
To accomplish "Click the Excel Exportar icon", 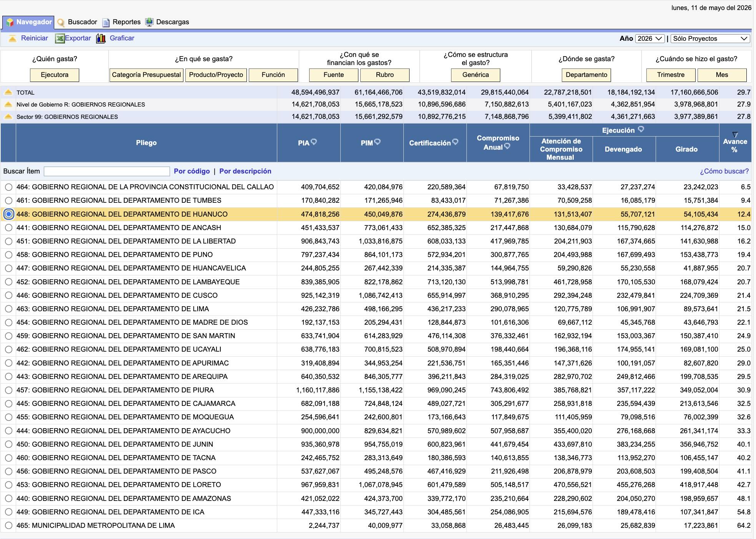I will pos(60,38).
